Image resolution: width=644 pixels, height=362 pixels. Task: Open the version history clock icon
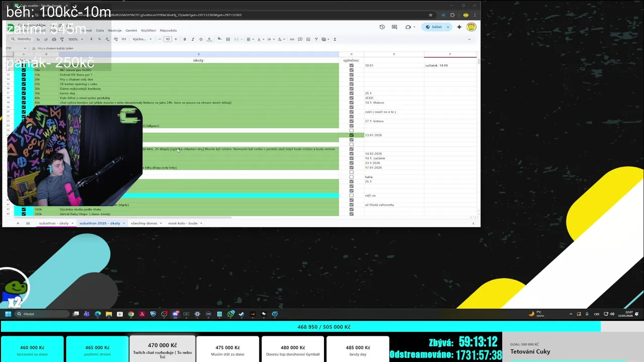pyautogui.click(x=382, y=27)
